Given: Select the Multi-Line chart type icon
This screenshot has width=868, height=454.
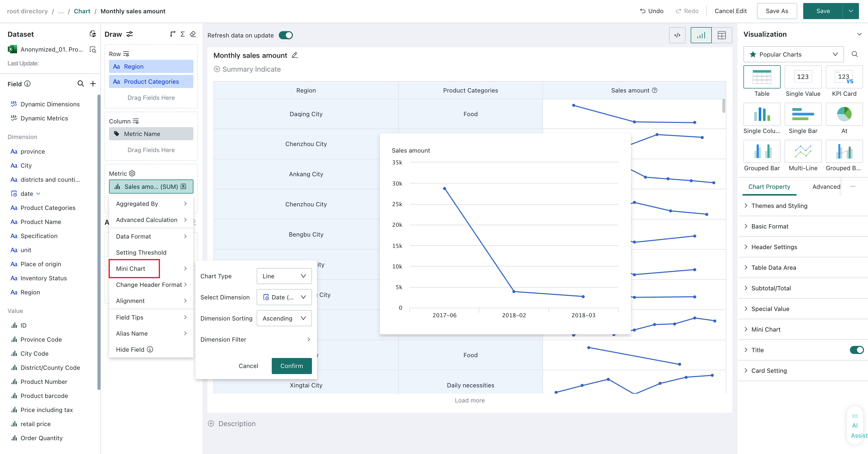Looking at the screenshot, I should tap(803, 151).
